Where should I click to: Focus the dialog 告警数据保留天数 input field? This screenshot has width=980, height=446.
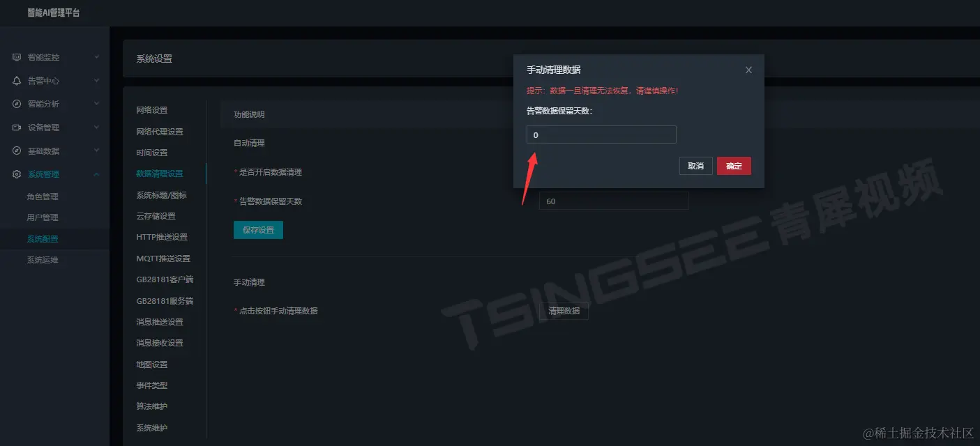(x=601, y=134)
